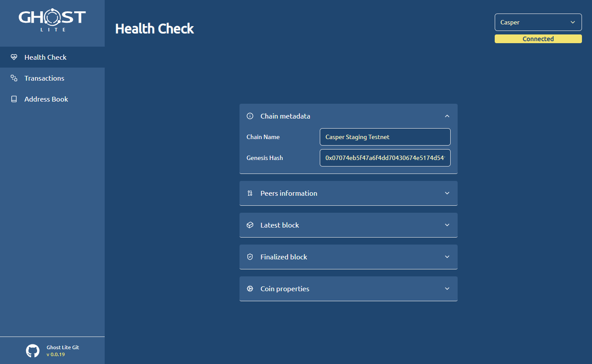The image size is (592, 364).
Task: Click the Chain Name input field
Action: point(385,137)
